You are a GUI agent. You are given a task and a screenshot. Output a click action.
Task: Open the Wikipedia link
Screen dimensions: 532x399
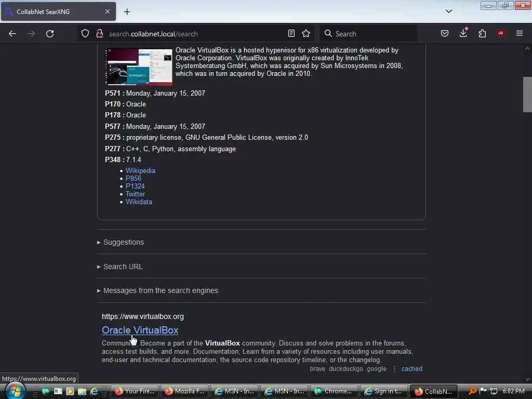pos(140,170)
